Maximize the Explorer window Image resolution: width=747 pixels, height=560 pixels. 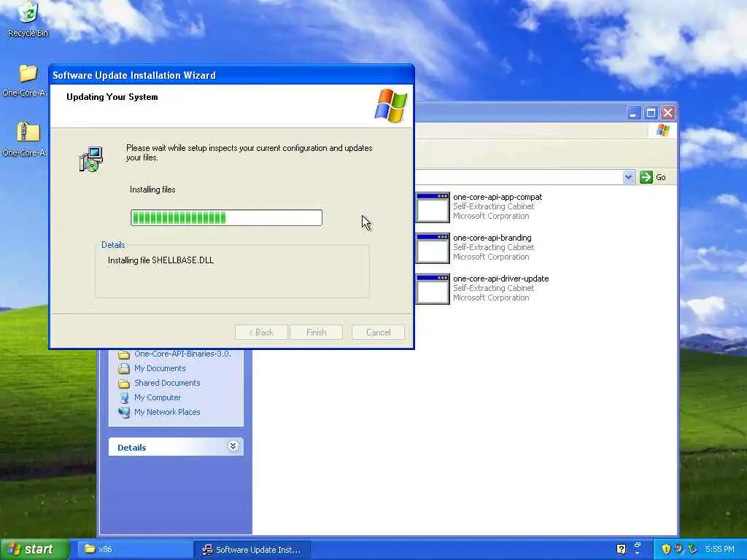click(x=651, y=113)
